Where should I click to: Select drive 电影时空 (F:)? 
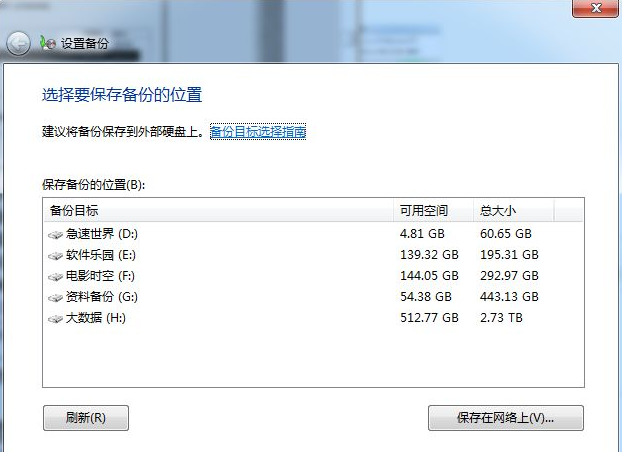[x=313, y=276]
